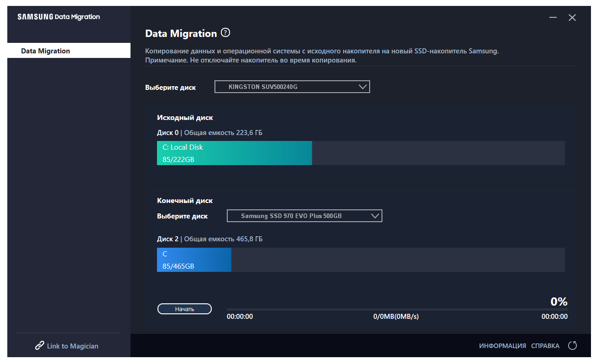Screen dimensions: 596x364
Task: Click the Samsung Data Migration logo
Action: (x=58, y=17)
